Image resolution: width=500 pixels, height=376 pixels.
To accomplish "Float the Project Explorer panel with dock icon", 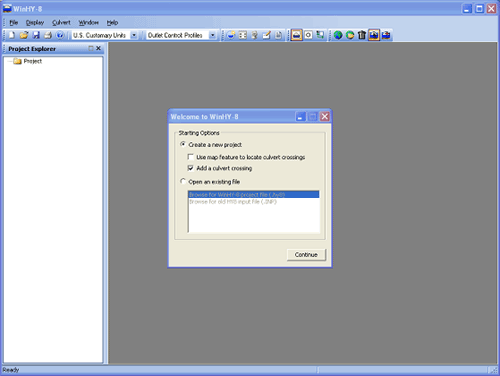I will click(x=91, y=48).
